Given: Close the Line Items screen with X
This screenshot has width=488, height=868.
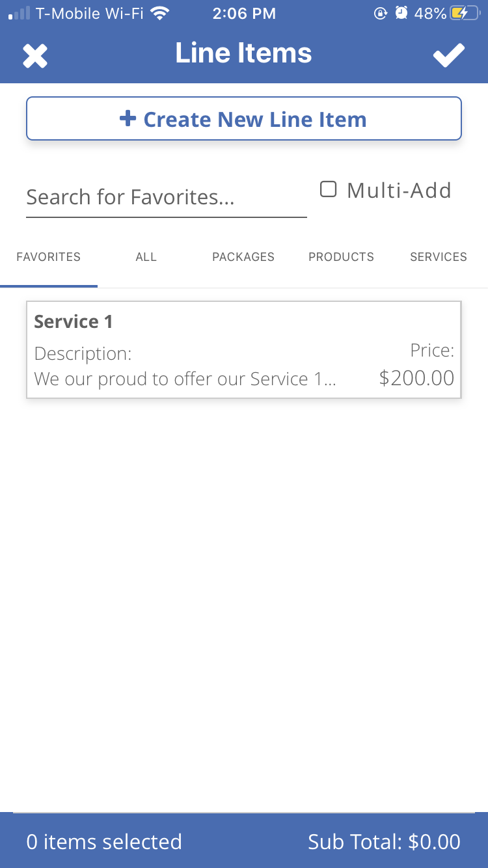Looking at the screenshot, I should (35, 56).
